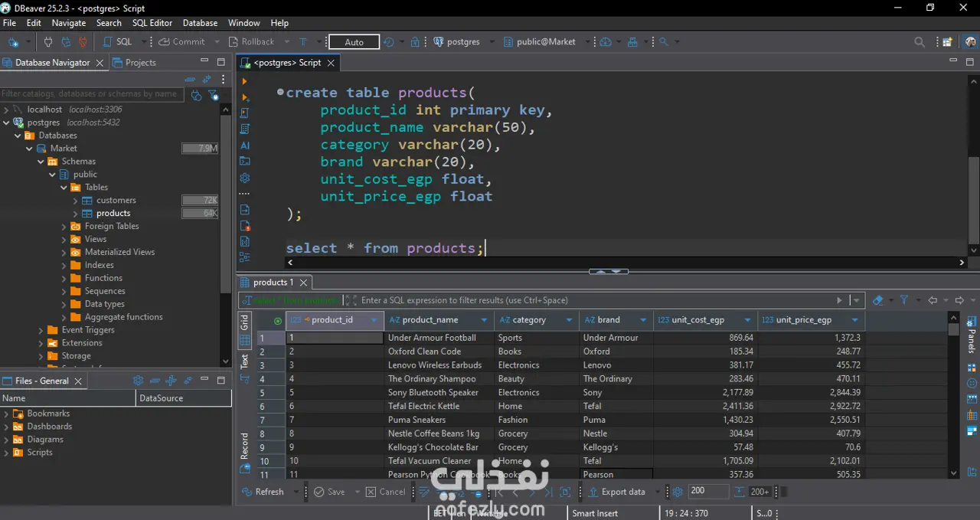Collapse the postgres connection node

pos(7,123)
